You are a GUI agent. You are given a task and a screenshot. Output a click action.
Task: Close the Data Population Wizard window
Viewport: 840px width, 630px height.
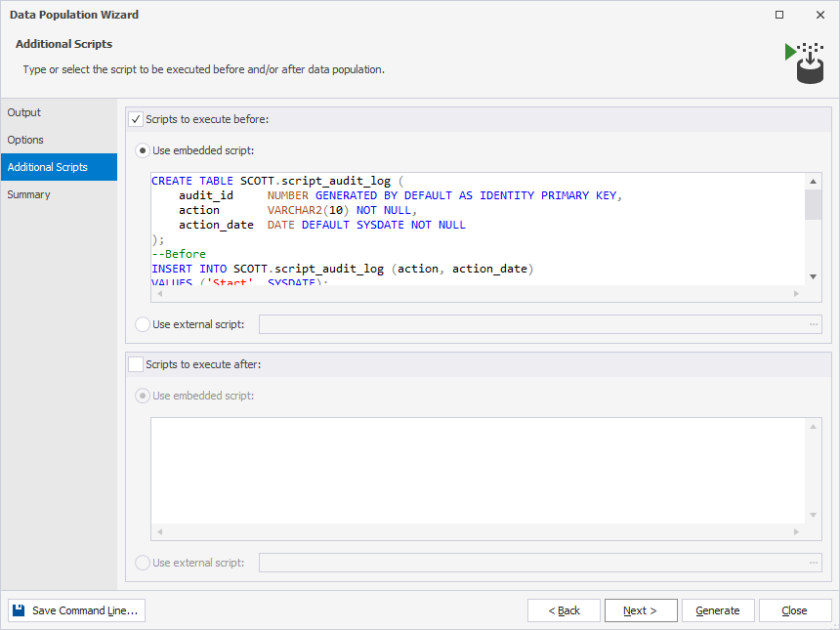pos(820,15)
